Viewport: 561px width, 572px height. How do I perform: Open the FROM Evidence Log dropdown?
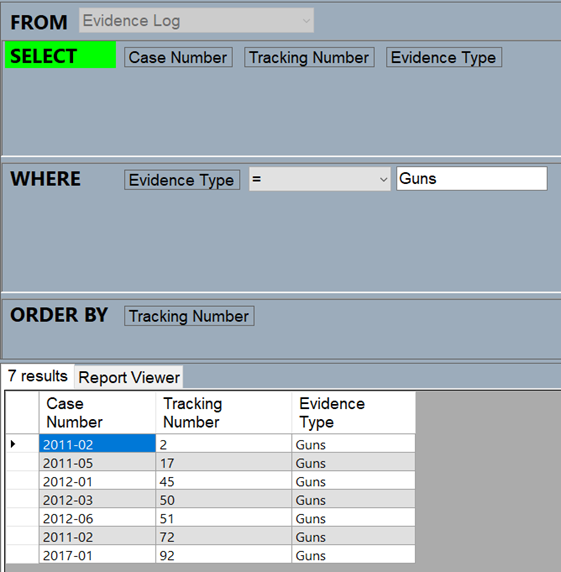196,20
